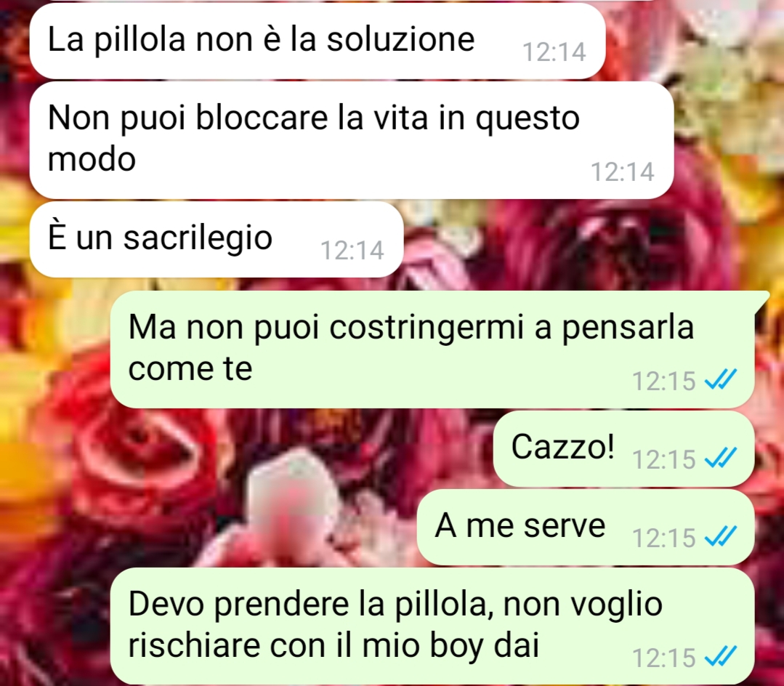The width and height of the screenshot is (784, 686).
Task: Select the 'A me serve' message bubble
Action: coord(586,527)
